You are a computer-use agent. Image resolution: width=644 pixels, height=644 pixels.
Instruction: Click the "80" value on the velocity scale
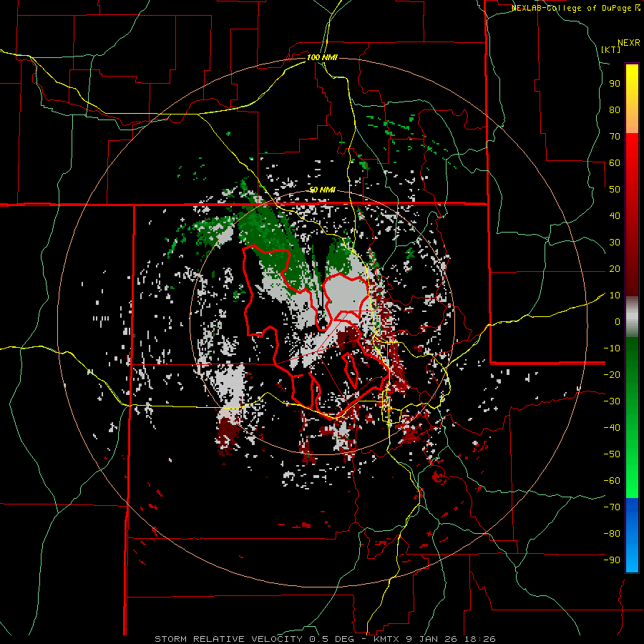pyautogui.click(x=615, y=109)
